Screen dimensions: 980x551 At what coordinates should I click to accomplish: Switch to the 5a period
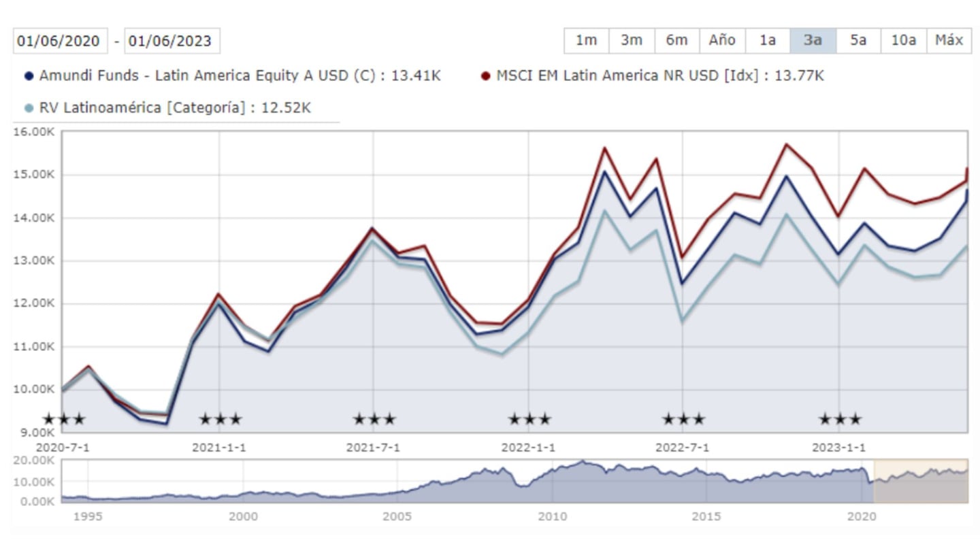[x=858, y=40]
